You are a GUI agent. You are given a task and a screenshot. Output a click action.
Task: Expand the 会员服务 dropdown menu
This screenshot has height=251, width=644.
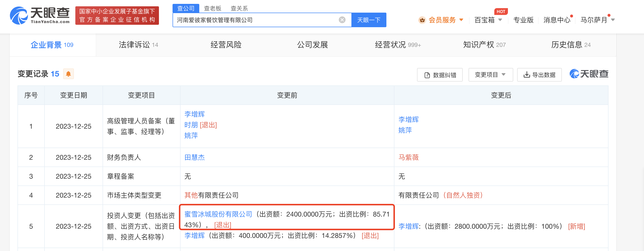461,20
